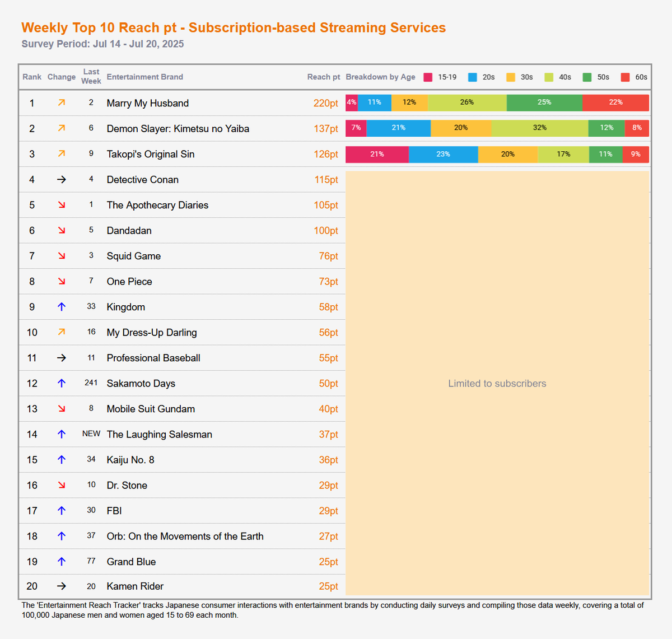Viewport: 672px width, 639px height.
Task: Click the Change column header
Action: pos(62,77)
